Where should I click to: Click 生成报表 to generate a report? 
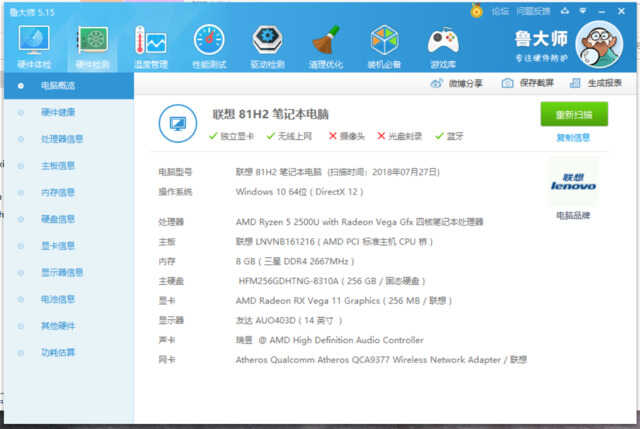596,83
